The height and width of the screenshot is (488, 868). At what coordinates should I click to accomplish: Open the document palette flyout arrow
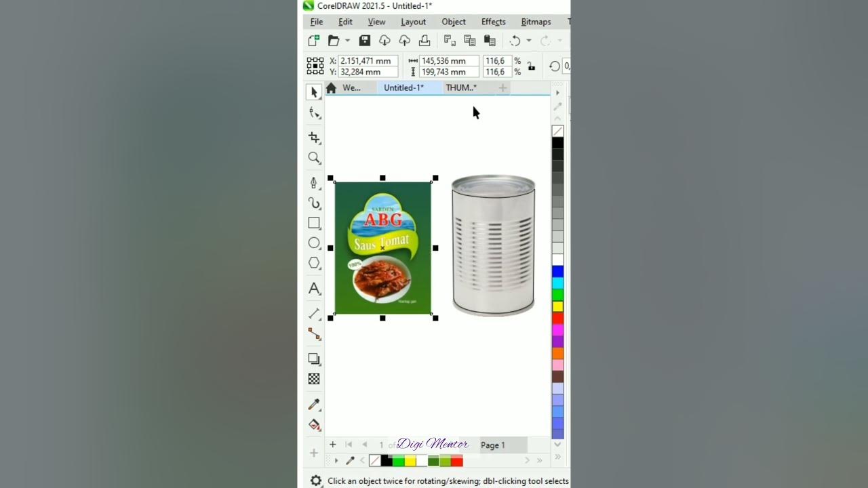[336, 461]
